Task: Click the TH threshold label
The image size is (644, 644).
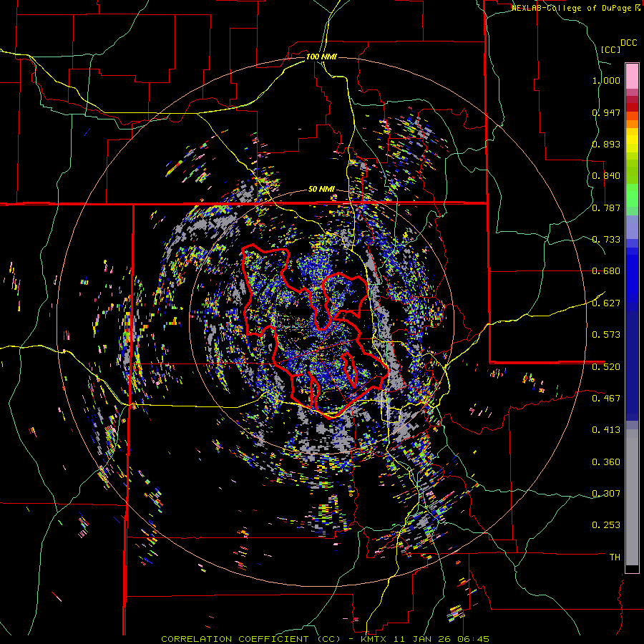Action: 615,557
